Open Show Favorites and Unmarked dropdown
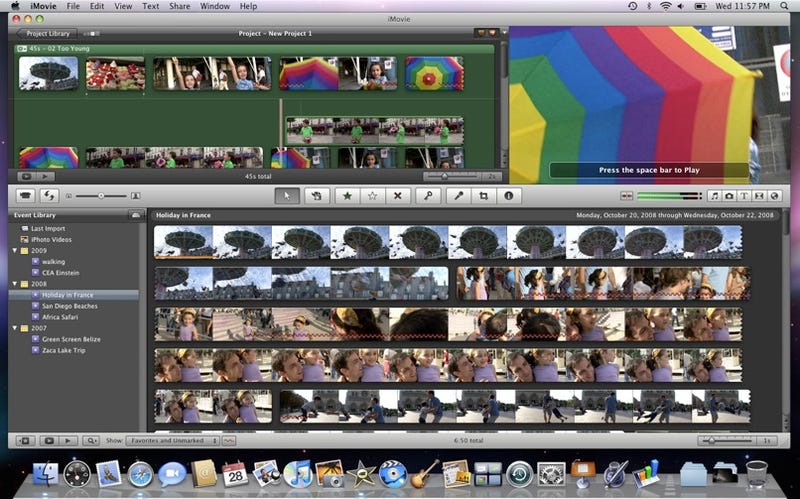 pyautogui.click(x=172, y=441)
